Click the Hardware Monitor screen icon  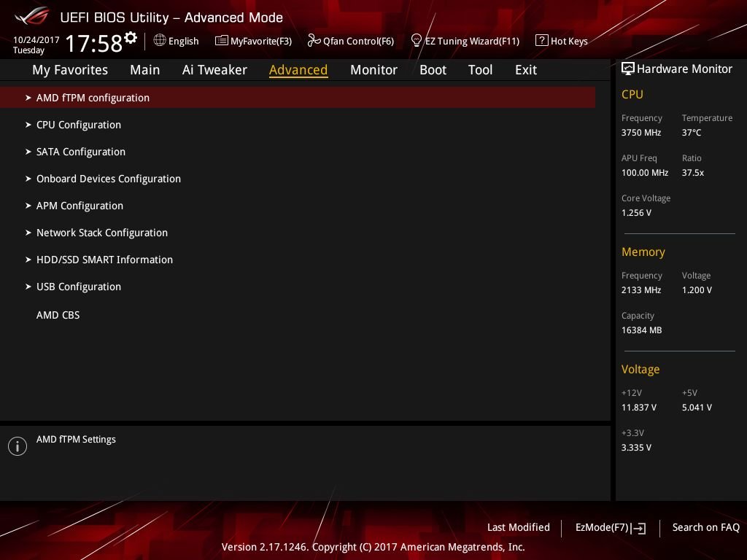[628, 69]
